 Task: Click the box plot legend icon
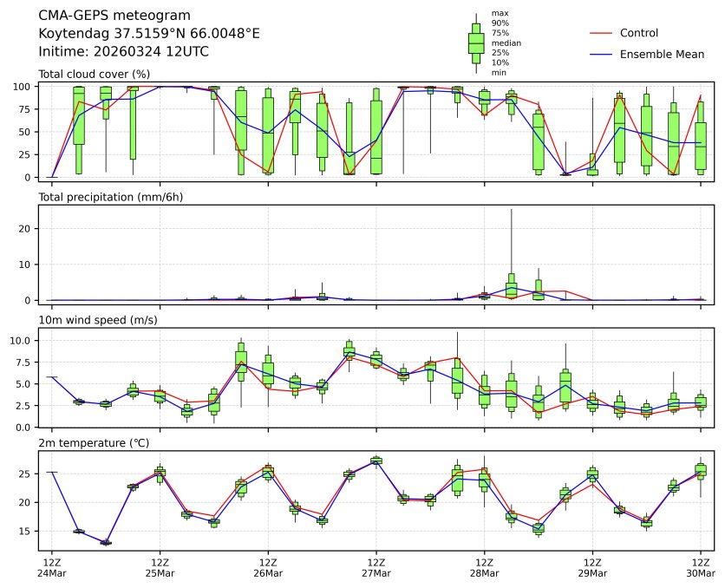coord(476,42)
